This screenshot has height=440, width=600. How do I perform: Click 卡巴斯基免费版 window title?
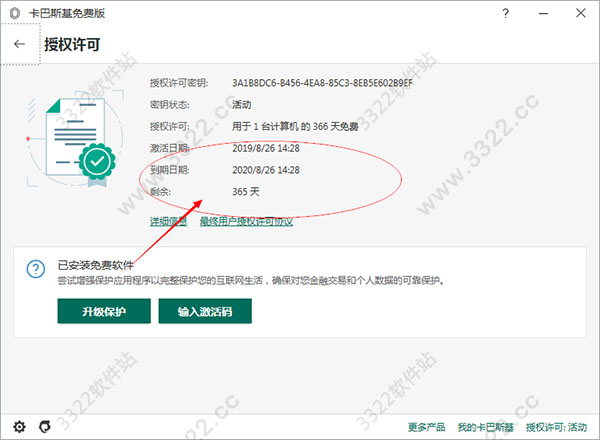tap(67, 13)
